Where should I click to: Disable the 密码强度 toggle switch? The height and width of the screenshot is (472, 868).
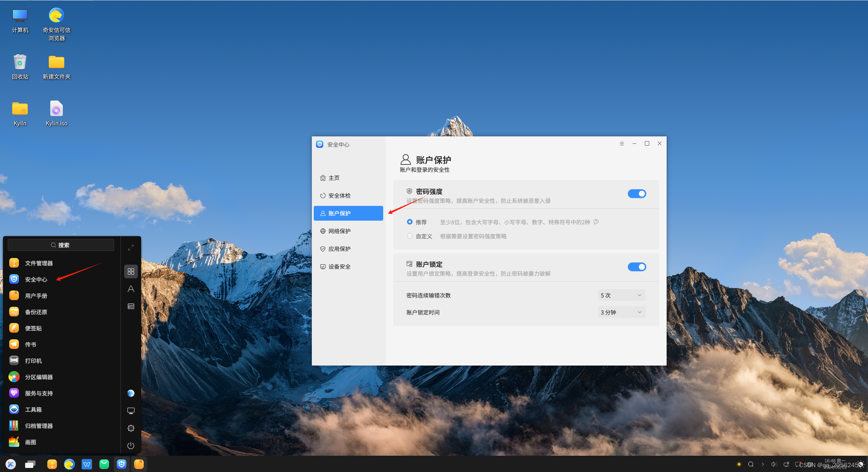point(637,194)
